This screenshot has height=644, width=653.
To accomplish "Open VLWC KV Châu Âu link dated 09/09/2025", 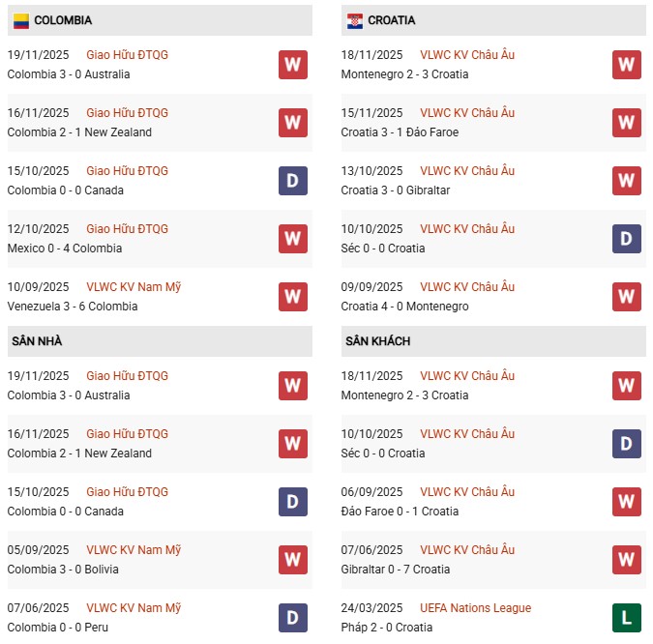I will point(467,287).
